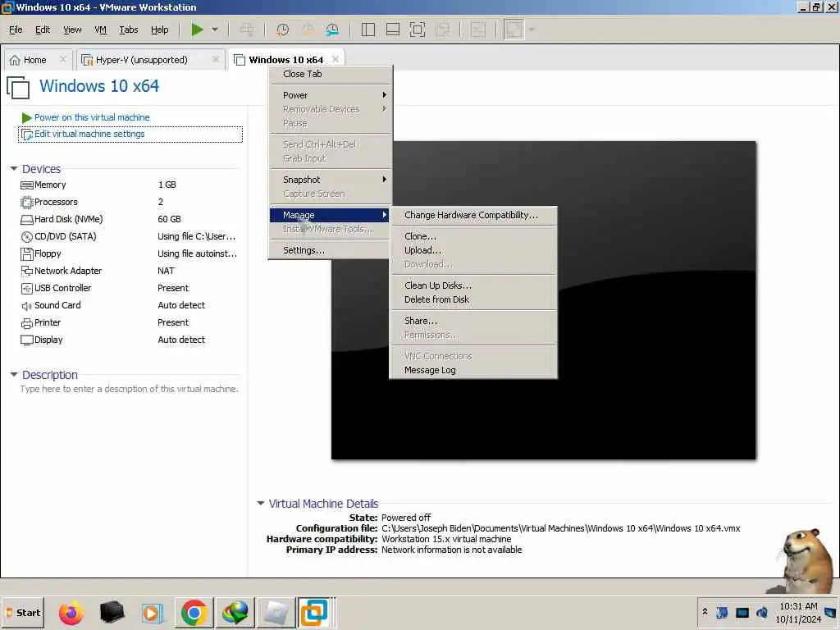Screen dimensions: 840x630
Task: Open the Tabs menu
Action: 129,30
